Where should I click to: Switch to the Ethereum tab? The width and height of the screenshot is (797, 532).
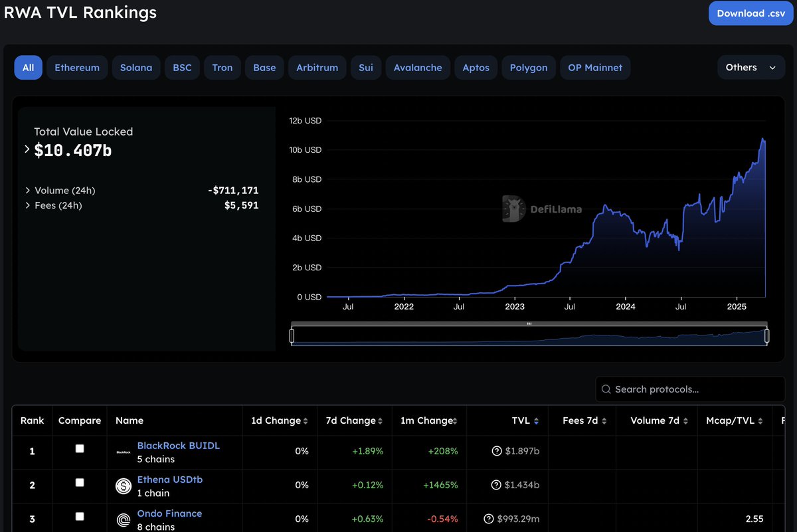(77, 68)
